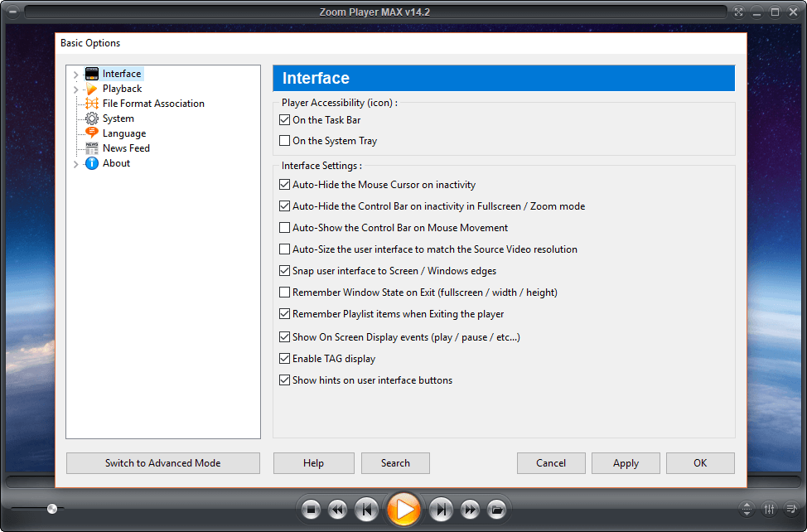Check Auto-Show the Control Bar on Mouse Movement
This screenshot has width=807, height=532.
point(285,227)
